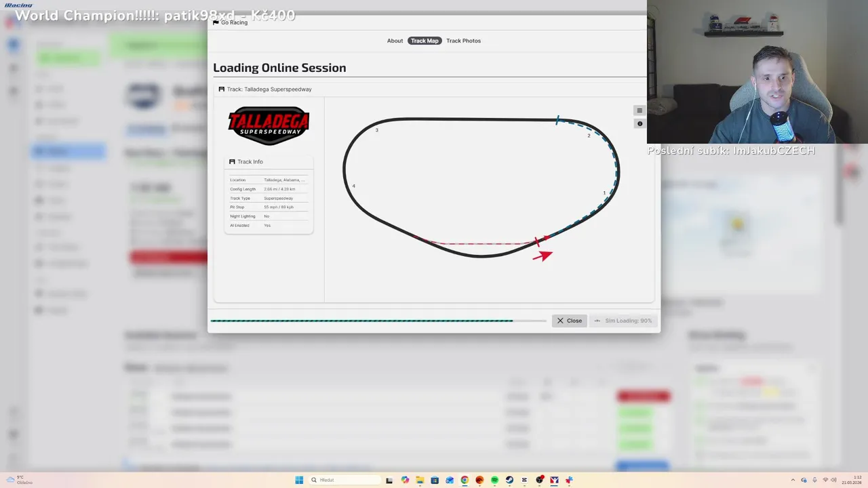Click the Talladega Superspeedway logo
The width and height of the screenshot is (868, 488).
pyautogui.click(x=269, y=125)
